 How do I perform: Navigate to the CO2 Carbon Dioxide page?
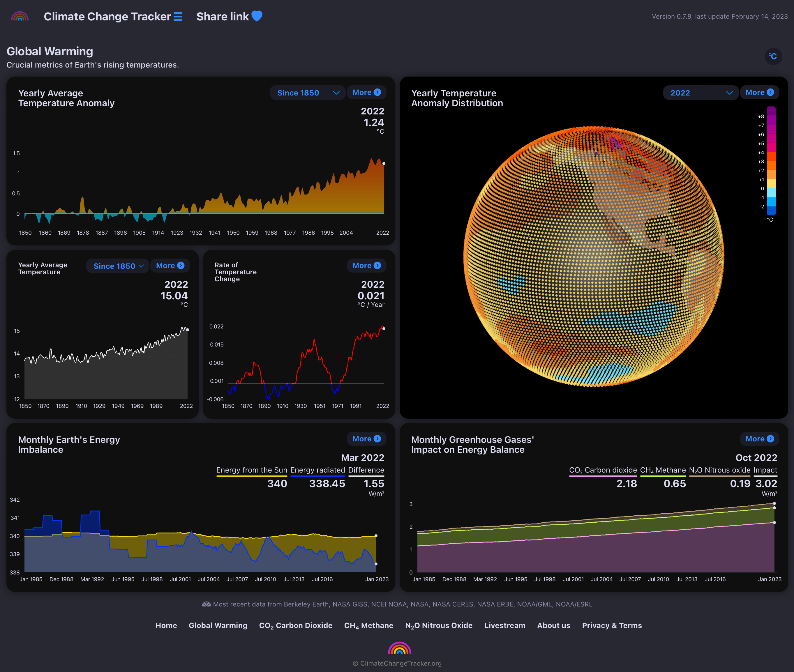pos(296,625)
